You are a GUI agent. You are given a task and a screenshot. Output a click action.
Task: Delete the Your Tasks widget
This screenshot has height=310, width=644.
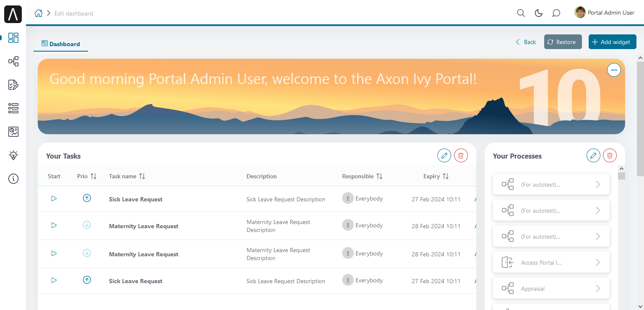461,156
